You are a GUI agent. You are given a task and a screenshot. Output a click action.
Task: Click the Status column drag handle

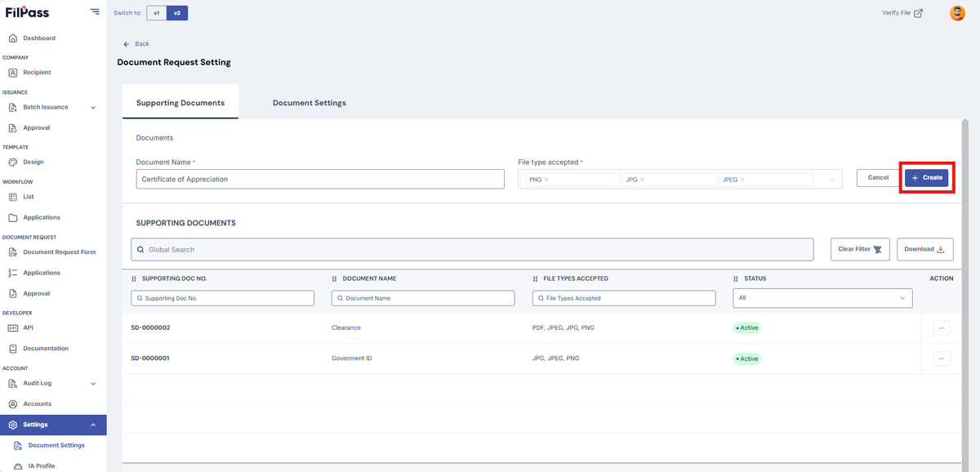coord(736,279)
